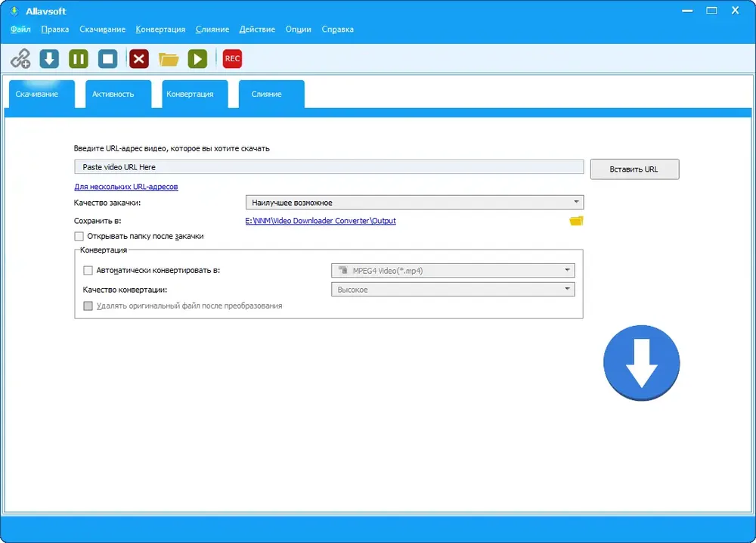Maximize the Allavsoft window

711,11
